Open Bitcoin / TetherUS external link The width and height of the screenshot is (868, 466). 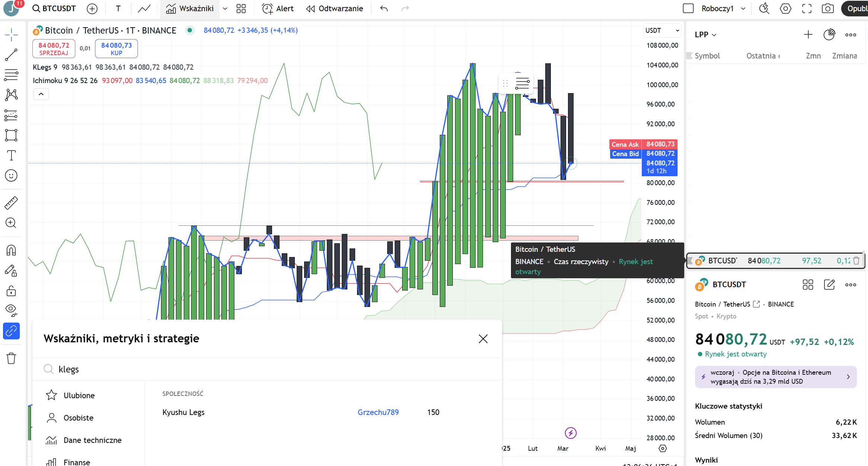[757, 304]
